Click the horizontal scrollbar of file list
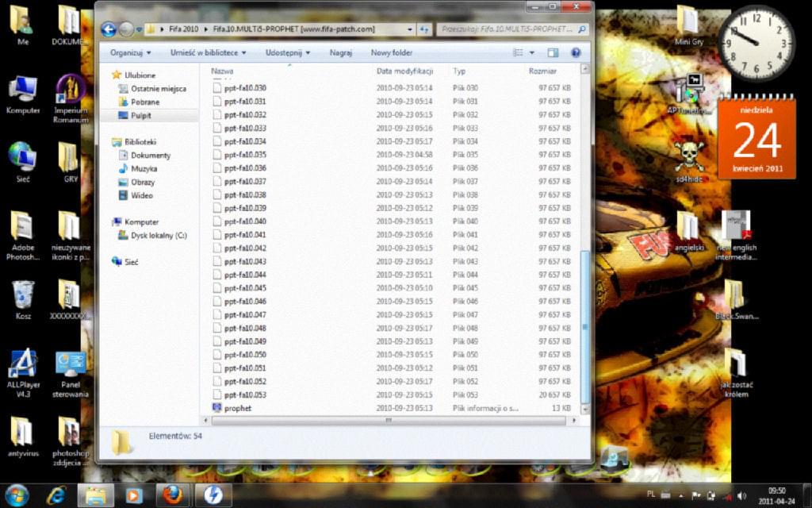812x508 pixels. pyautogui.click(x=389, y=421)
